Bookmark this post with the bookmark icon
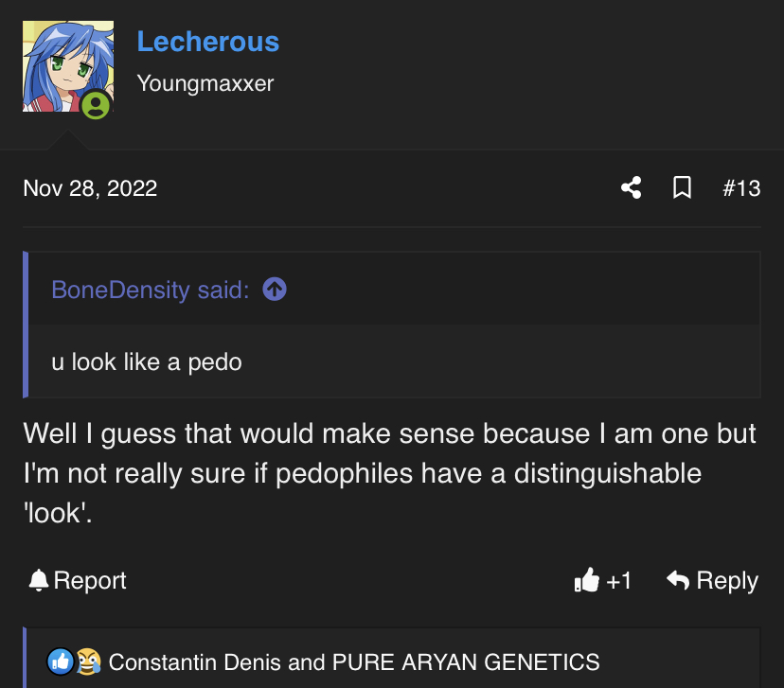 coord(682,188)
